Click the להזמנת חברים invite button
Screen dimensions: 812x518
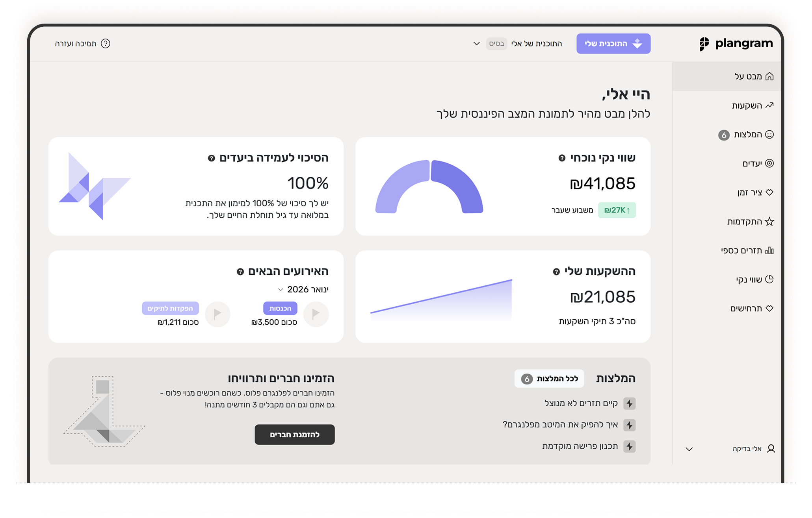[x=294, y=435]
